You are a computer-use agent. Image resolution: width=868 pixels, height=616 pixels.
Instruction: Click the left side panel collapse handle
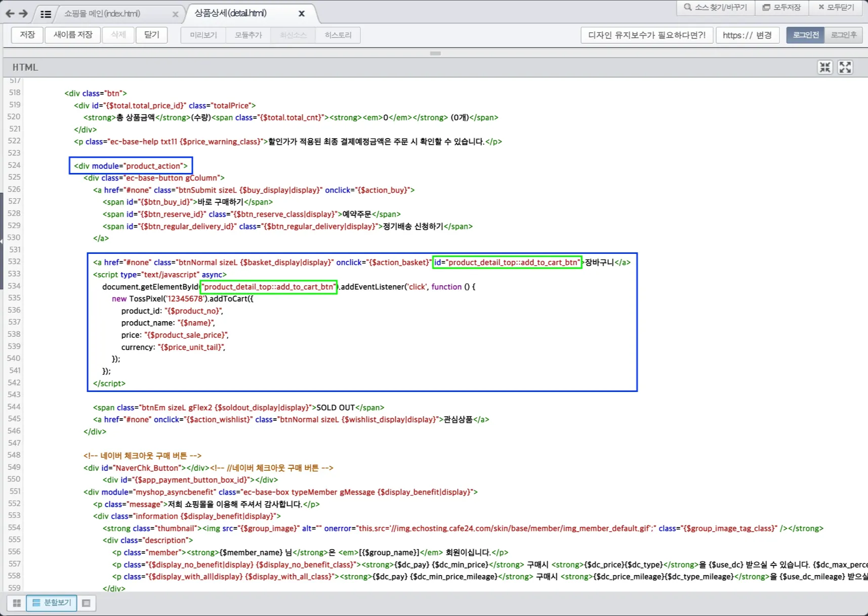[2, 241]
